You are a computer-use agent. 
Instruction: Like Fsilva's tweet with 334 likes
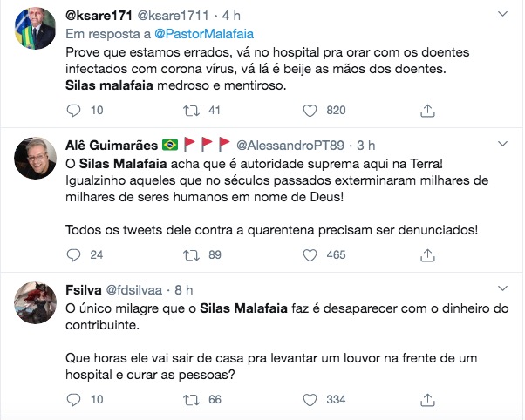tap(309, 399)
